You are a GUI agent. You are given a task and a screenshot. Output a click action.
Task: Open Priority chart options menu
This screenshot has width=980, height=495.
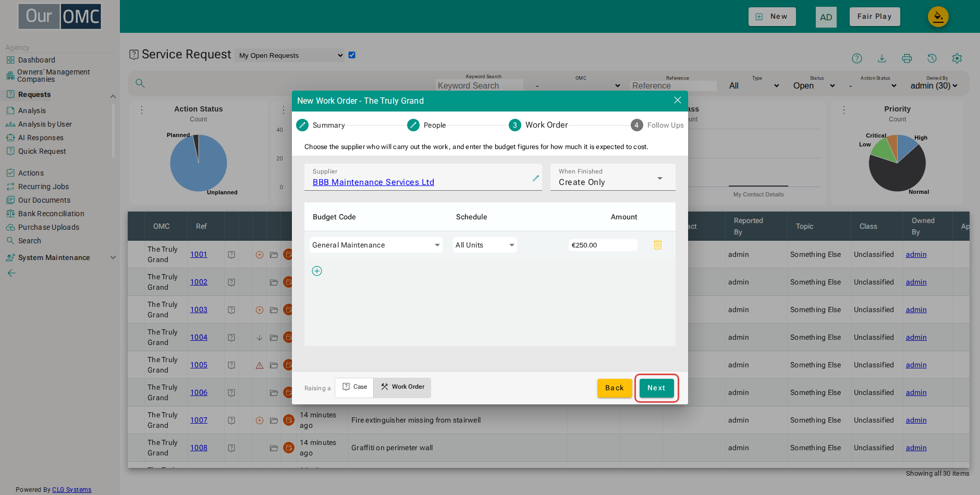844,110
